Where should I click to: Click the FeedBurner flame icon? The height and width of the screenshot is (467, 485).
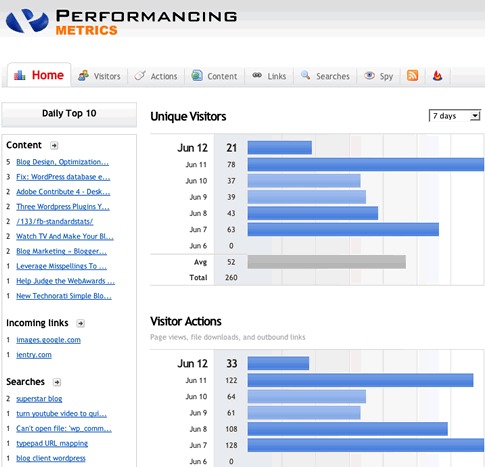(x=437, y=76)
